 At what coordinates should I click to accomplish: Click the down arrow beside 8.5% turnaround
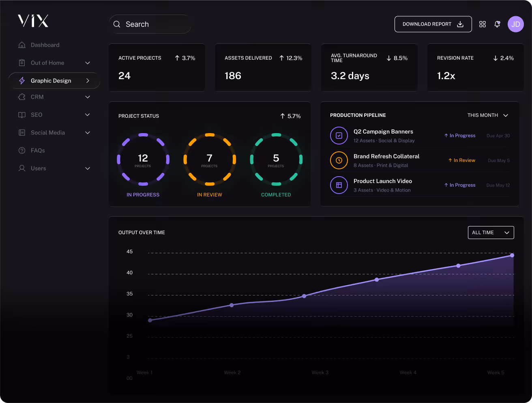[389, 58]
